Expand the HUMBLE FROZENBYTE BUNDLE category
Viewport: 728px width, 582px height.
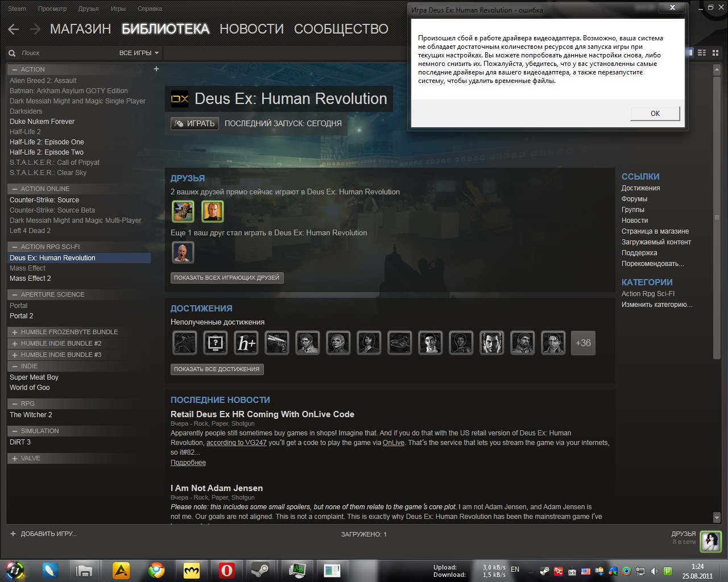coord(15,332)
